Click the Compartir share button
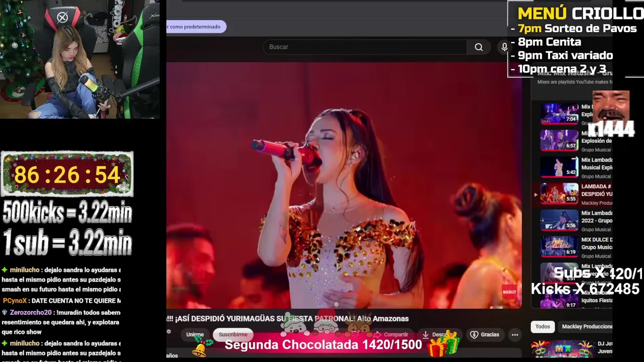The width and height of the screenshot is (644, 362). tap(391, 334)
